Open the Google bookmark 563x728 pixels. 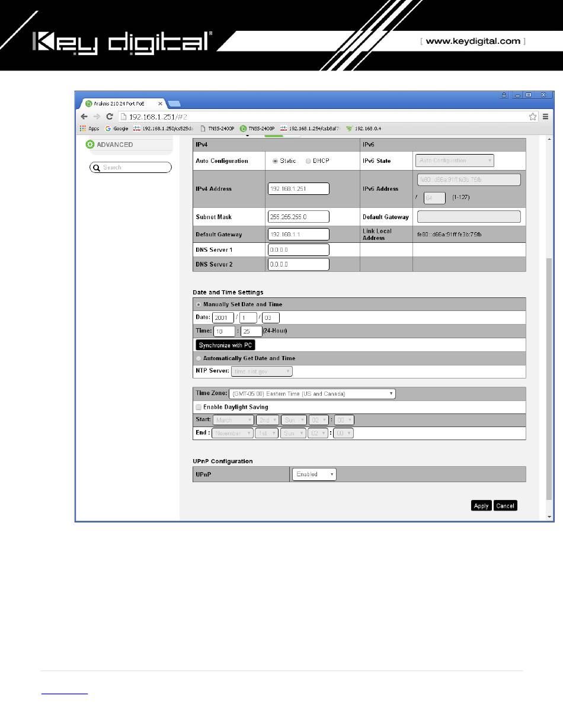117,128
